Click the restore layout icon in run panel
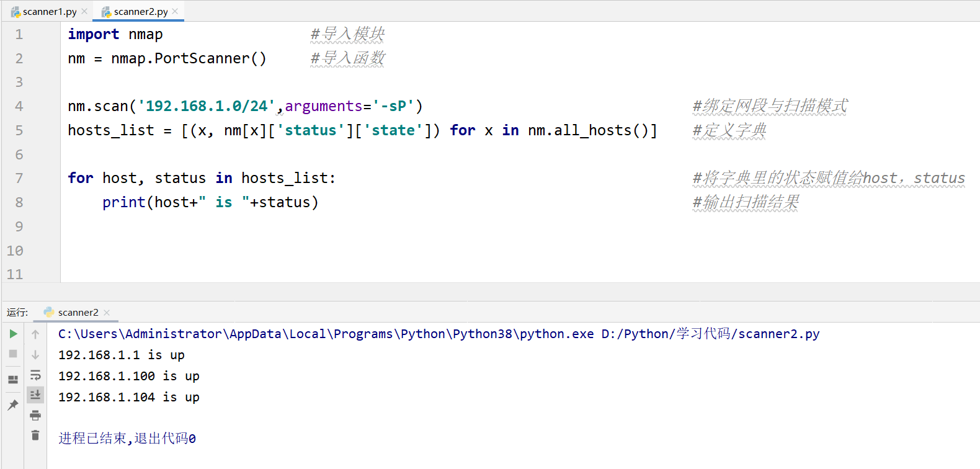This screenshot has width=980, height=469. 13,380
